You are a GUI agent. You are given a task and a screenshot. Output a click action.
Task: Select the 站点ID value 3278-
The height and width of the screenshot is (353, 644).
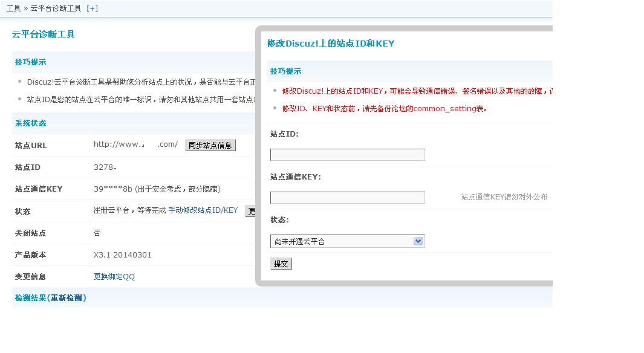tap(105, 167)
